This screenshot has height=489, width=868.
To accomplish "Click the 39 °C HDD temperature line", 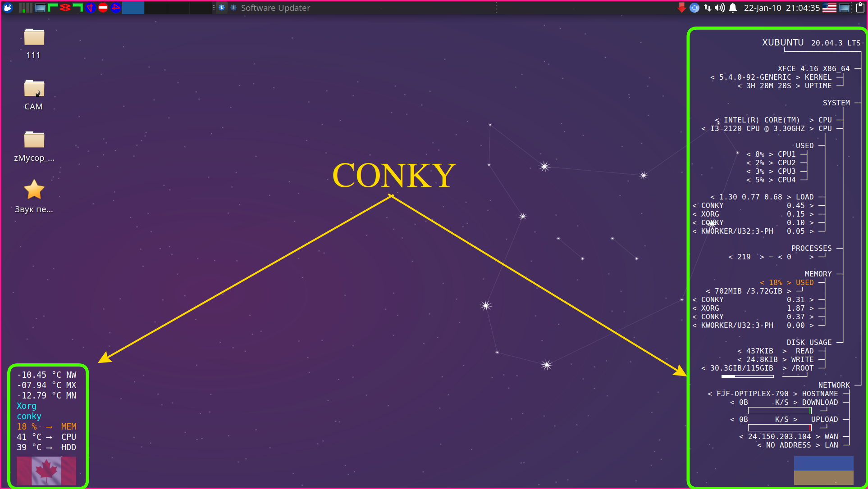I will 46,448.
